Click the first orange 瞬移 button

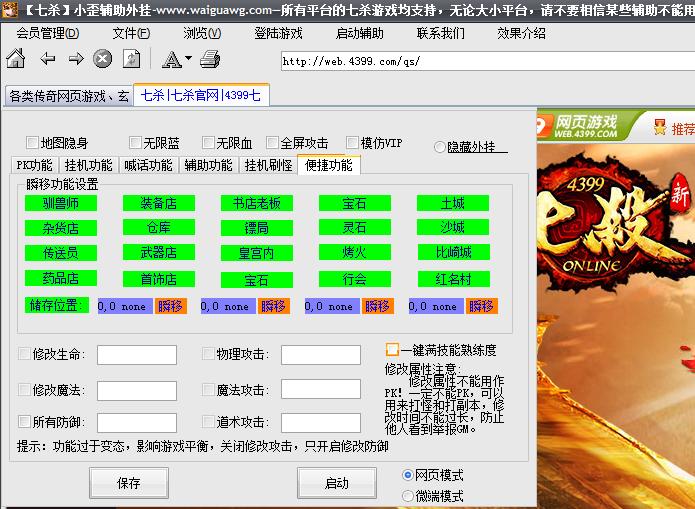[x=171, y=306]
